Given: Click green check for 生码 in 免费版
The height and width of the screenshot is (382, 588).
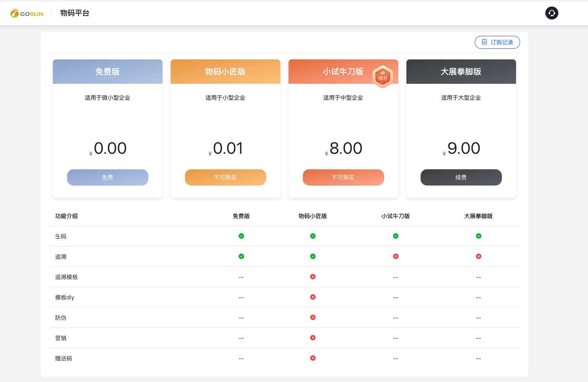Looking at the screenshot, I should [241, 236].
